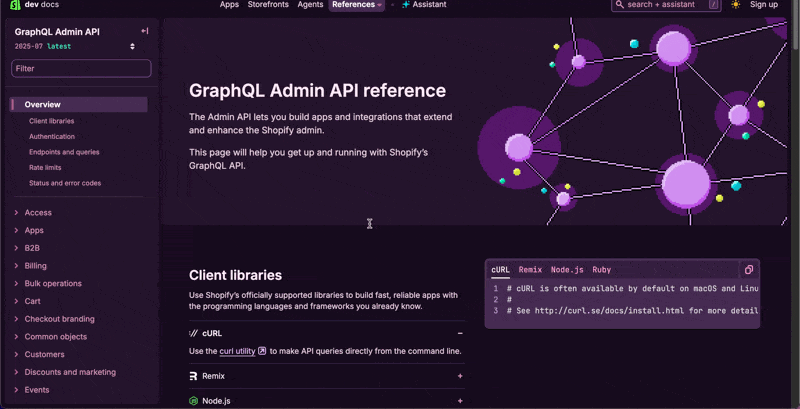800x409 pixels.
Task: Expand the Billing section
Action: 31,266
